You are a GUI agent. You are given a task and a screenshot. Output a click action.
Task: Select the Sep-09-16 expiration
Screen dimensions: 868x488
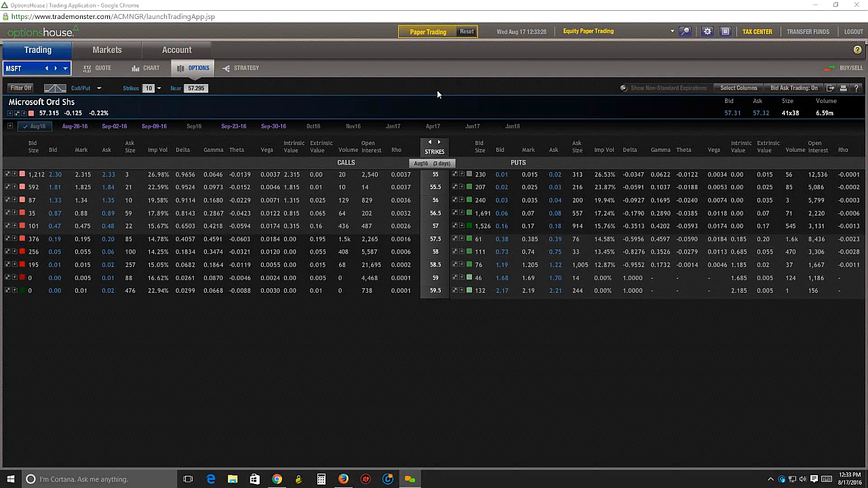[x=154, y=126]
